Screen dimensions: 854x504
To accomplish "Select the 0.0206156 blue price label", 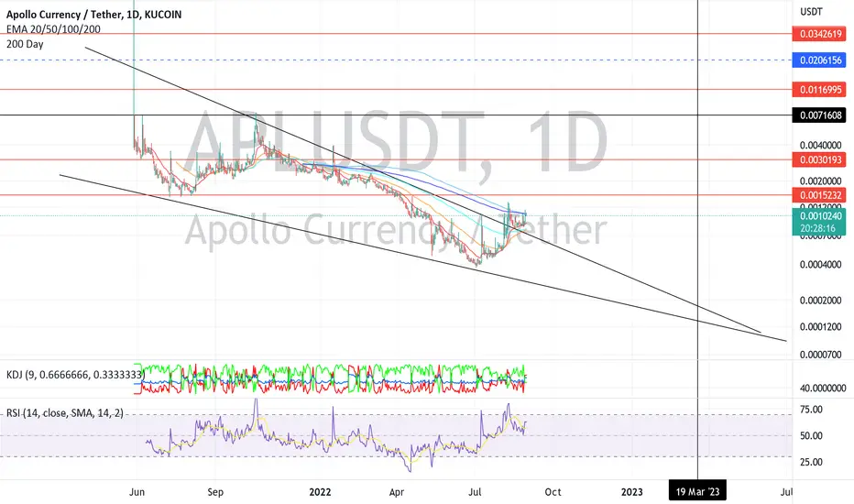I will coord(820,60).
